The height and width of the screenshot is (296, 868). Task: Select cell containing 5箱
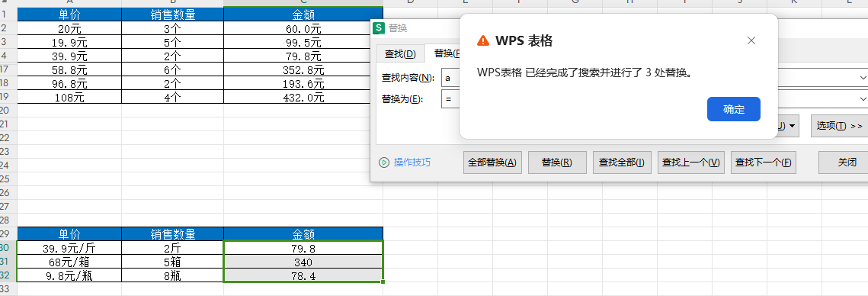[x=173, y=262]
